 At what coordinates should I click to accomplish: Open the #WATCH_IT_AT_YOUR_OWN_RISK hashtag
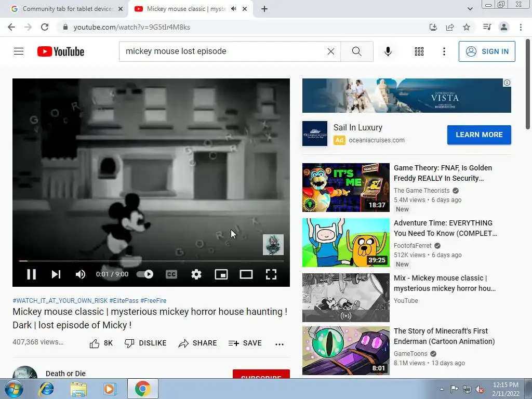click(x=60, y=301)
